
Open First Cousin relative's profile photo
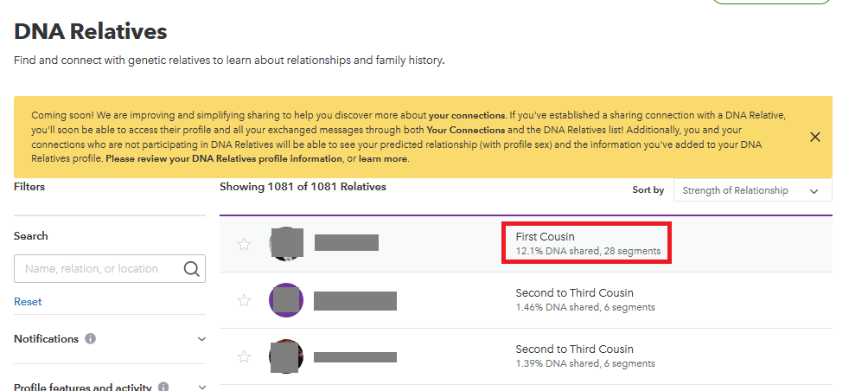(285, 244)
